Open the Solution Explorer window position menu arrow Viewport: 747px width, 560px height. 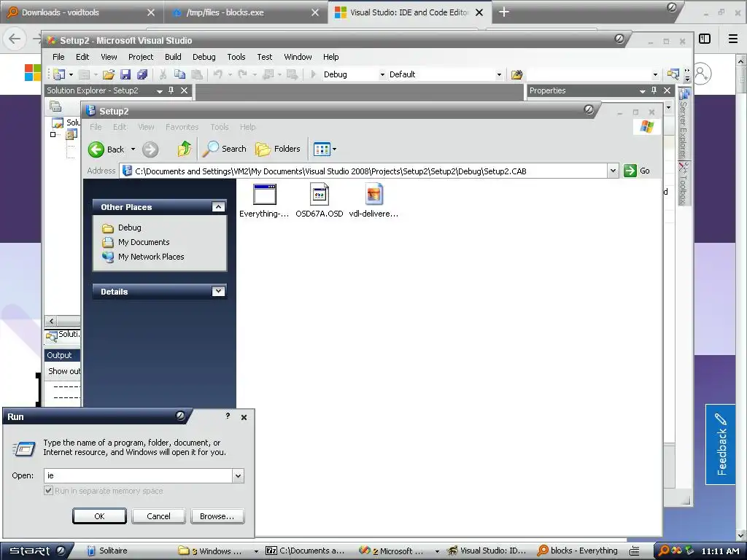tap(160, 90)
